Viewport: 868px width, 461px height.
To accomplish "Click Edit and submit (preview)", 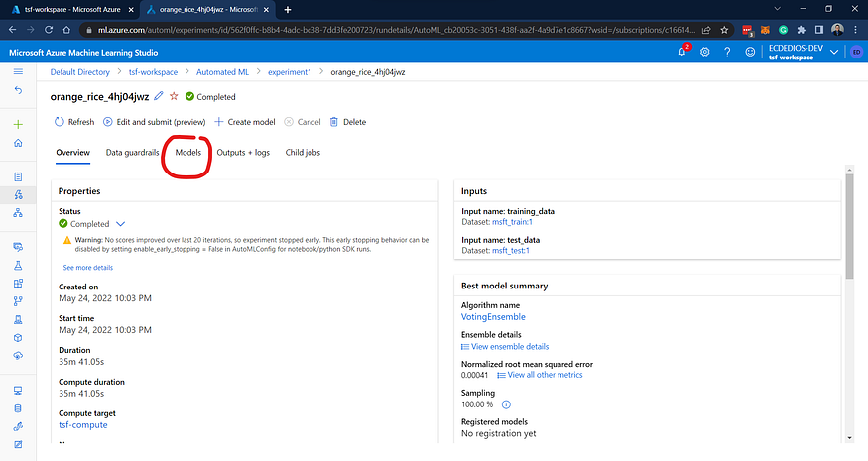I will [155, 122].
